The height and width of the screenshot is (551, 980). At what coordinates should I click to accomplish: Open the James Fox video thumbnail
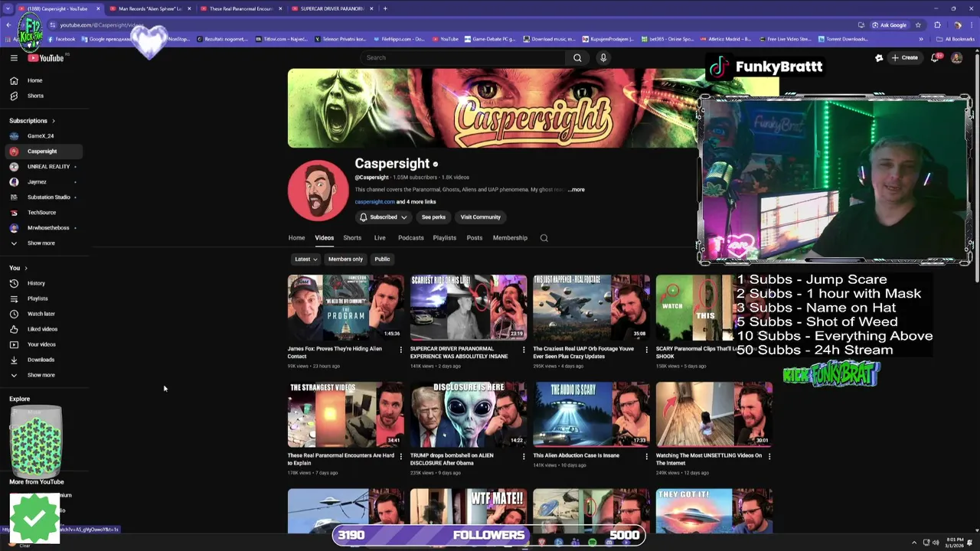345,308
